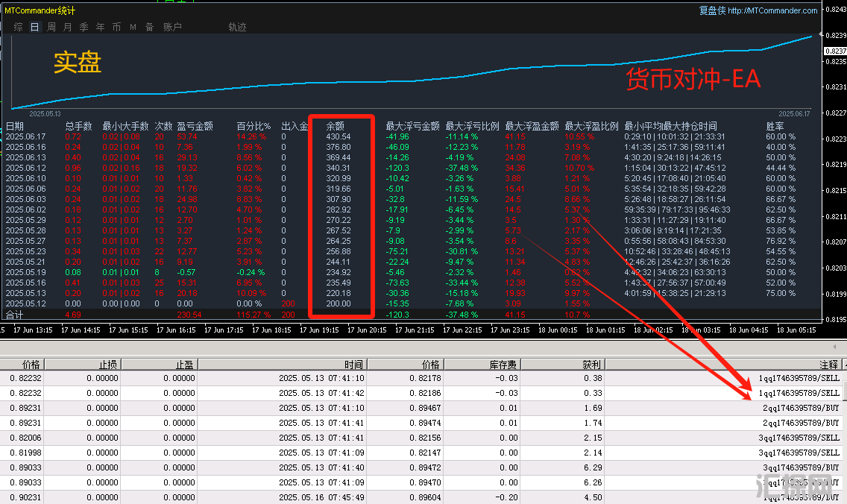Click the 合计 totals row label
This screenshot has height=504, width=847.
click(x=15, y=315)
